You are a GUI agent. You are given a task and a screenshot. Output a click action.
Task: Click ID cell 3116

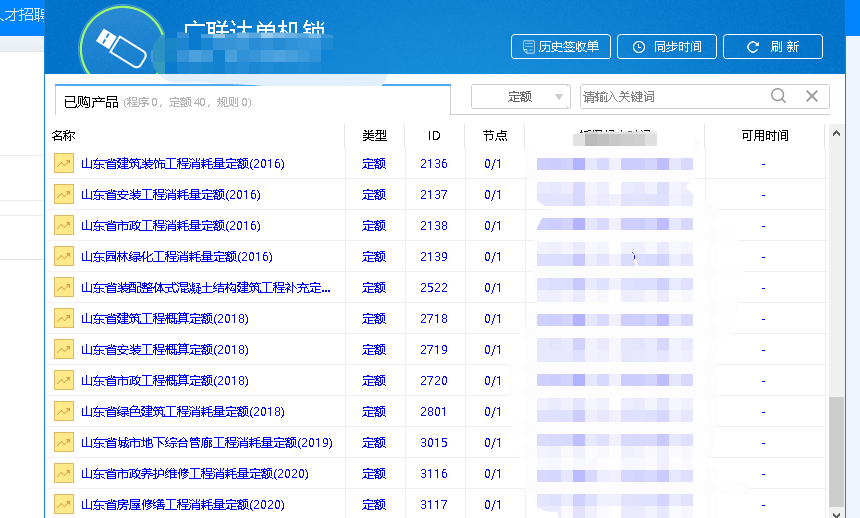click(x=434, y=474)
